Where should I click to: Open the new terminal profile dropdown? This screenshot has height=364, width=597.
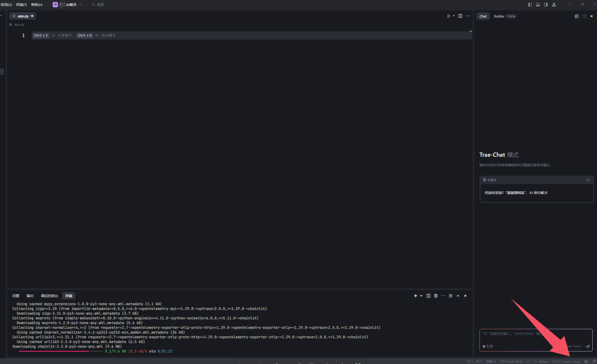point(421,296)
